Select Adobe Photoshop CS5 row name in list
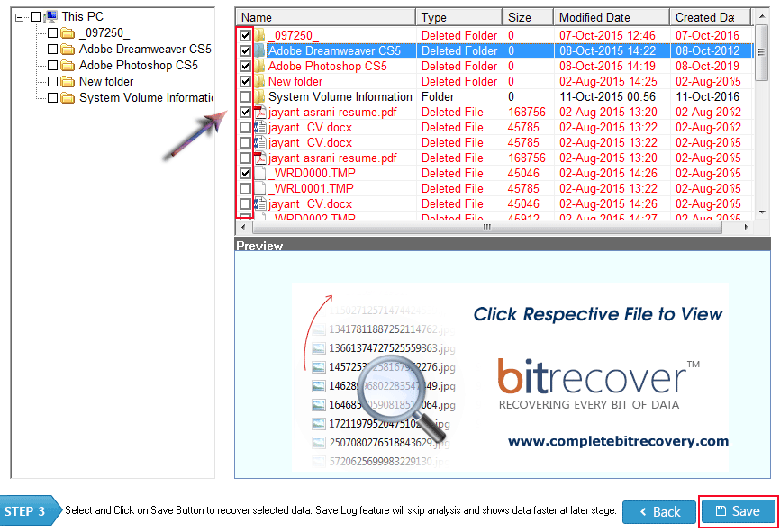Viewport: 780px width, 532px height. coord(327,66)
